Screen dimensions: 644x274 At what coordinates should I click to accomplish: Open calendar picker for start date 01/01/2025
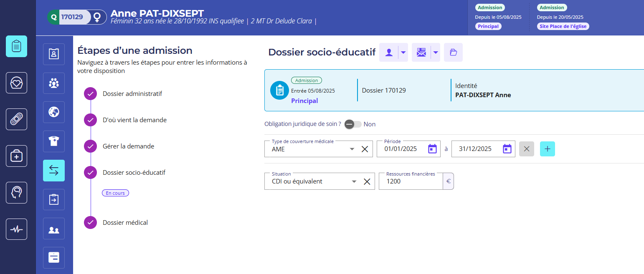point(432,149)
